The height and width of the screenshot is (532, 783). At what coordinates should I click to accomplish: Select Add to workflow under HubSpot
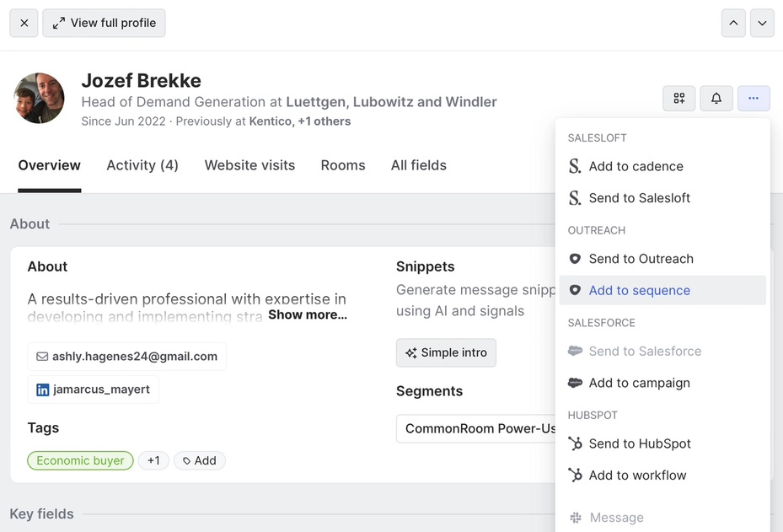point(662,475)
